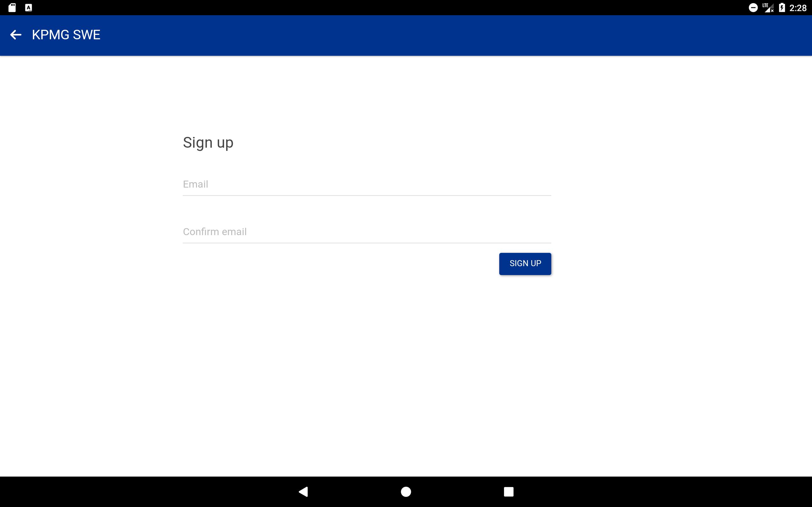
Task: Click empty left side of navigation bar
Action: tap(134, 491)
